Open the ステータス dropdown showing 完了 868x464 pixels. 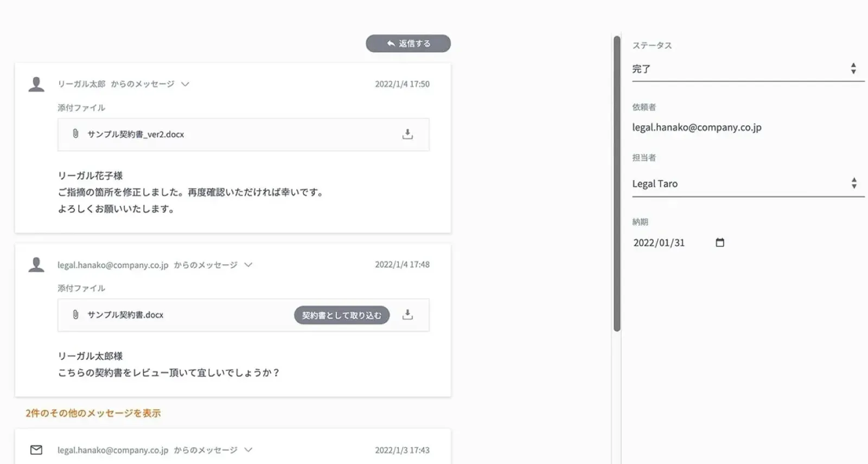tap(748, 69)
